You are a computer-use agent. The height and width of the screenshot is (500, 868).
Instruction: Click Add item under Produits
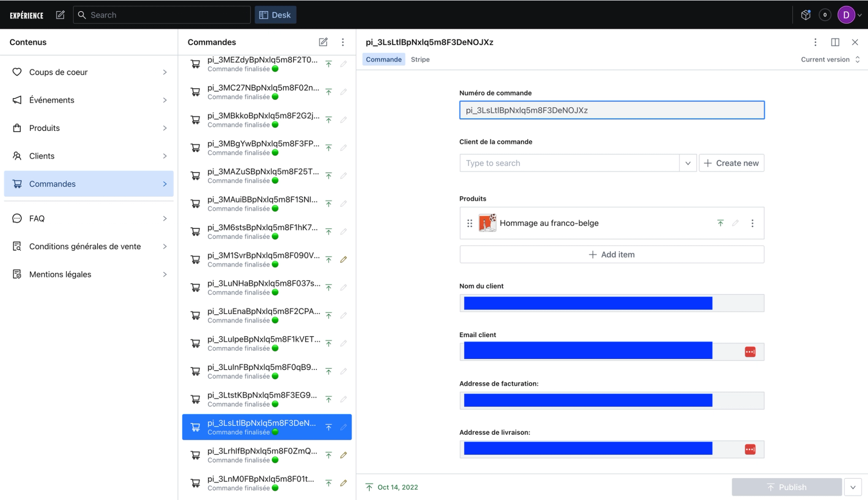611,255
